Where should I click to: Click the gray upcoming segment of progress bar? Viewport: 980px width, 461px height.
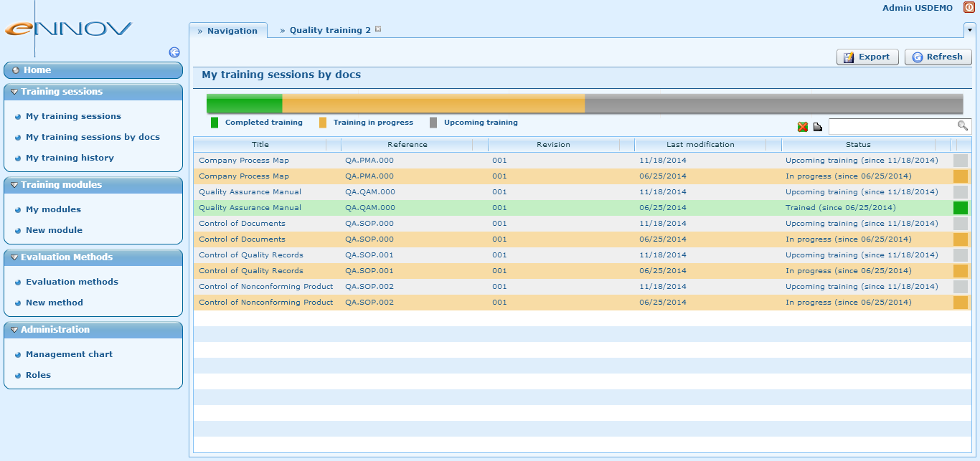point(773,104)
